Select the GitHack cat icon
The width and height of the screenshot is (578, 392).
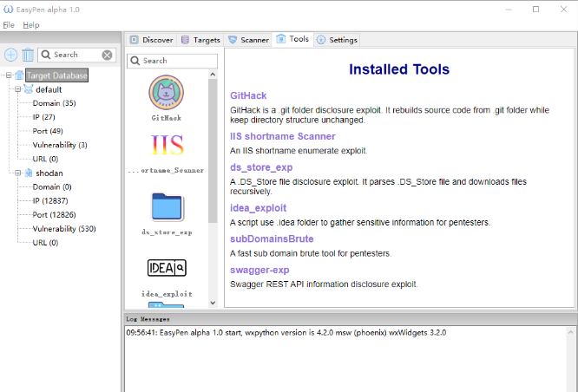[x=166, y=92]
